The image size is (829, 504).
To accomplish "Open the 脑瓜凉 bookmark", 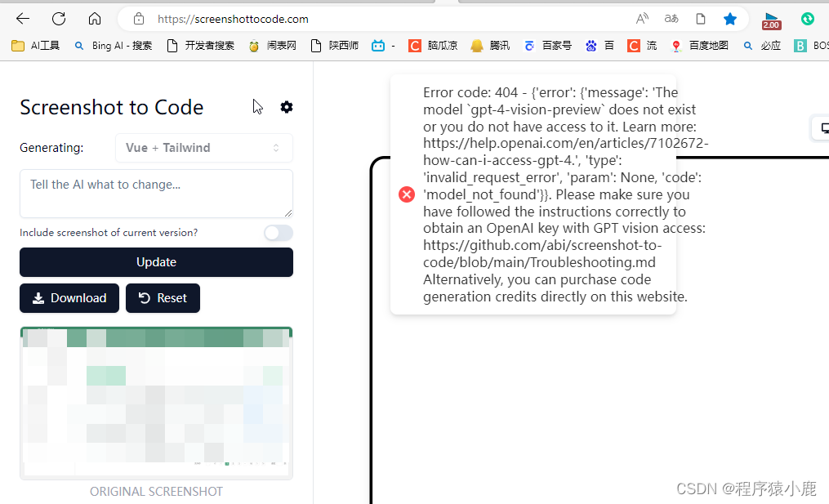I will coord(433,46).
